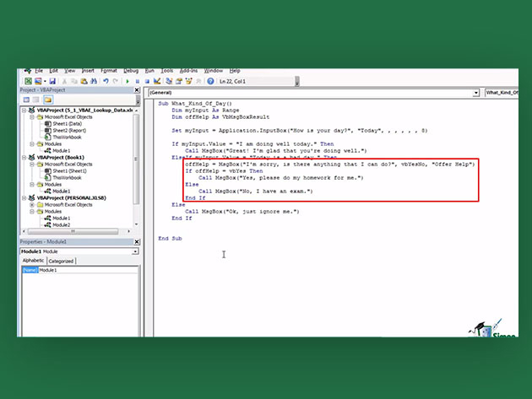The width and height of the screenshot is (532, 399).
Task: Click the Project tree scroll-down arrow
Action: [137, 224]
